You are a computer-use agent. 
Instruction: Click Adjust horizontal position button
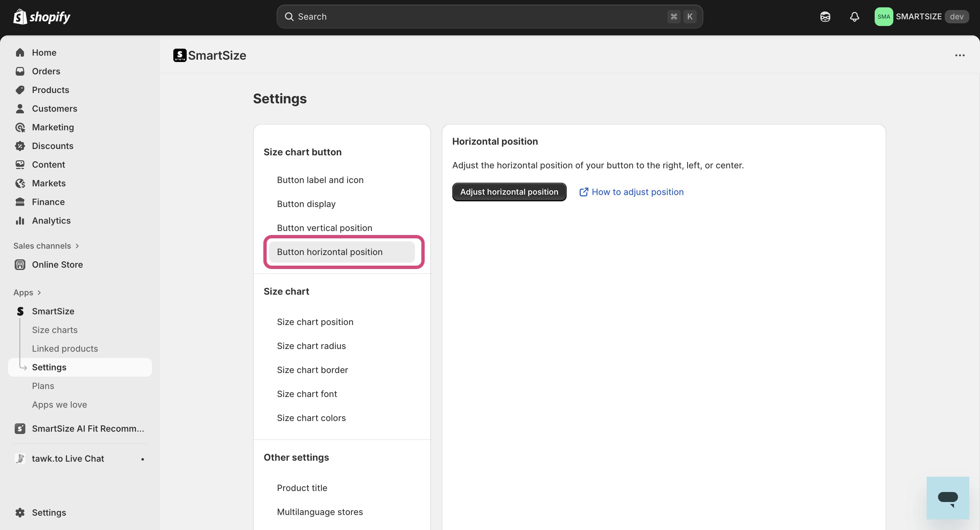click(x=509, y=192)
